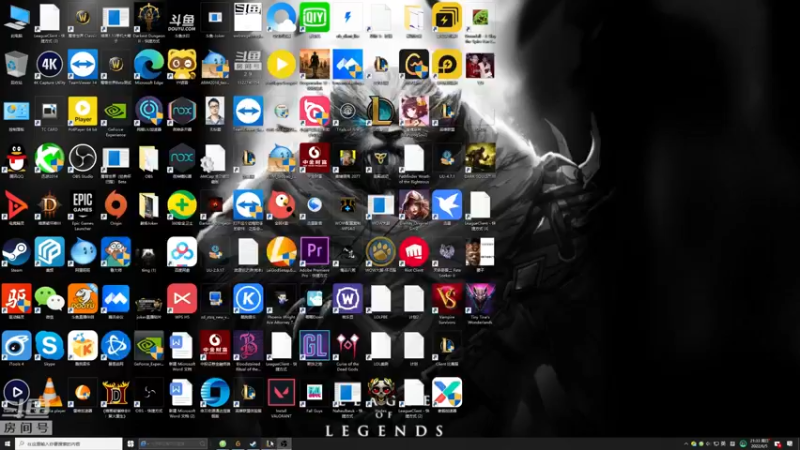Screen dimensions: 800x450
Task: Select the blue circular K music icon
Action: 248,299
